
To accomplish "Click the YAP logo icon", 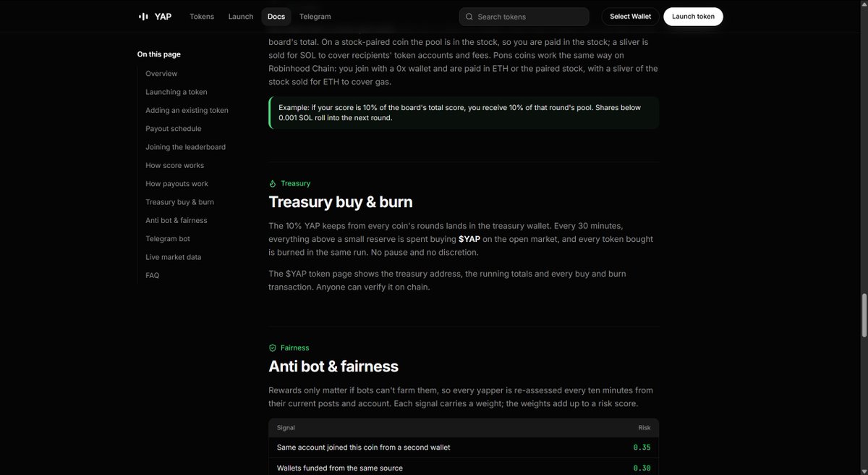I will pyautogui.click(x=143, y=17).
